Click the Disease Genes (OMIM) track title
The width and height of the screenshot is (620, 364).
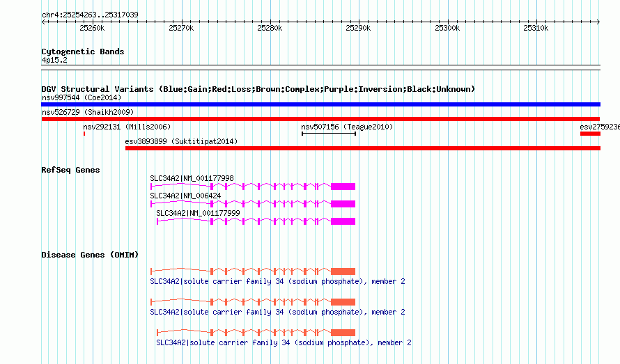point(90,255)
